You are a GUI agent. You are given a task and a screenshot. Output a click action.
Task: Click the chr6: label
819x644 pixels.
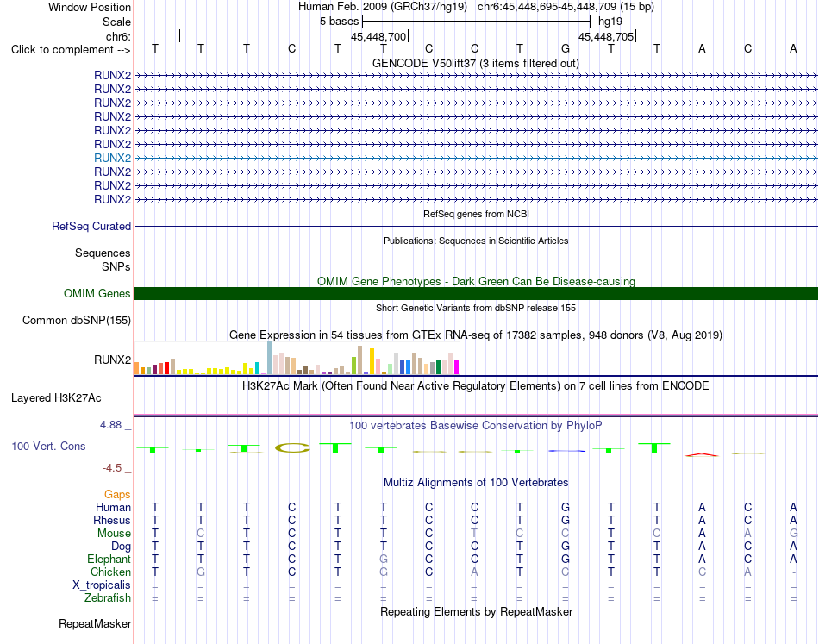pos(118,36)
